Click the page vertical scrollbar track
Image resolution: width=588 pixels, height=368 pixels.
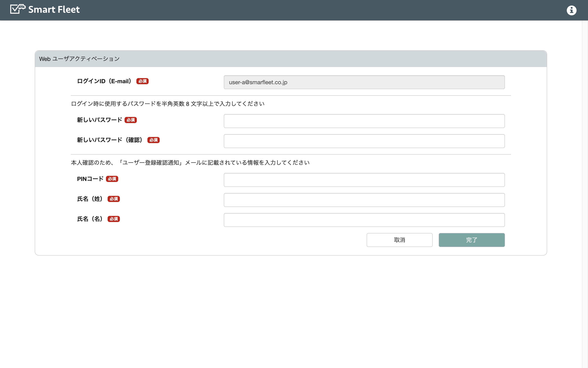click(x=585, y=194)
